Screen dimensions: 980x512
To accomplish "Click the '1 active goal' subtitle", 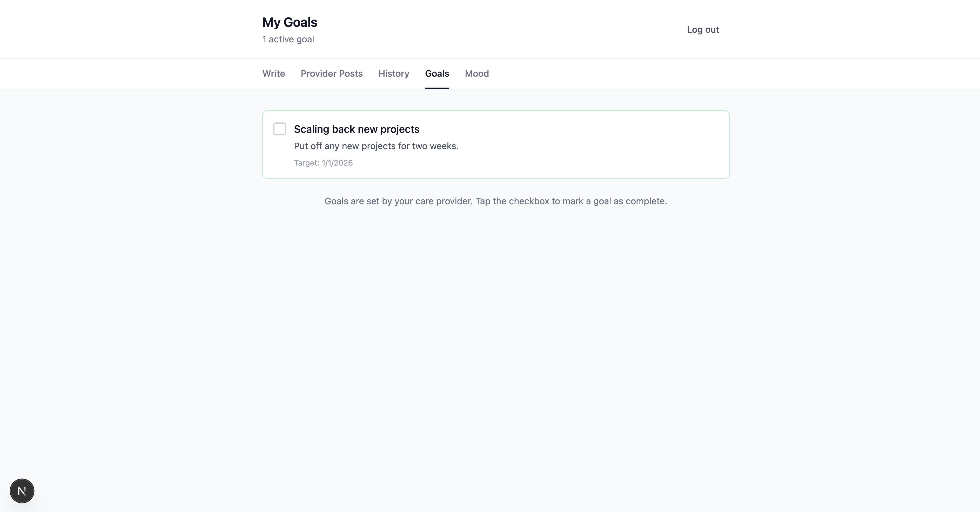I will coord(288,39).
